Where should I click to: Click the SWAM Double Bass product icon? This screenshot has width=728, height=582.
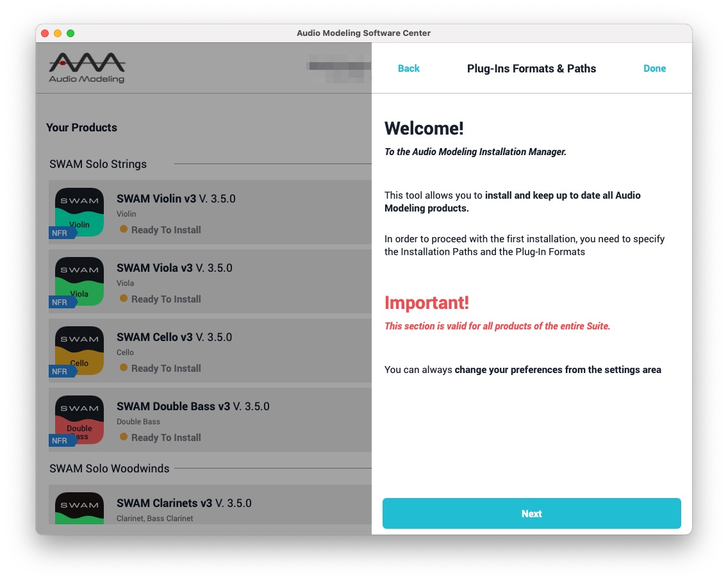[79, 420]
